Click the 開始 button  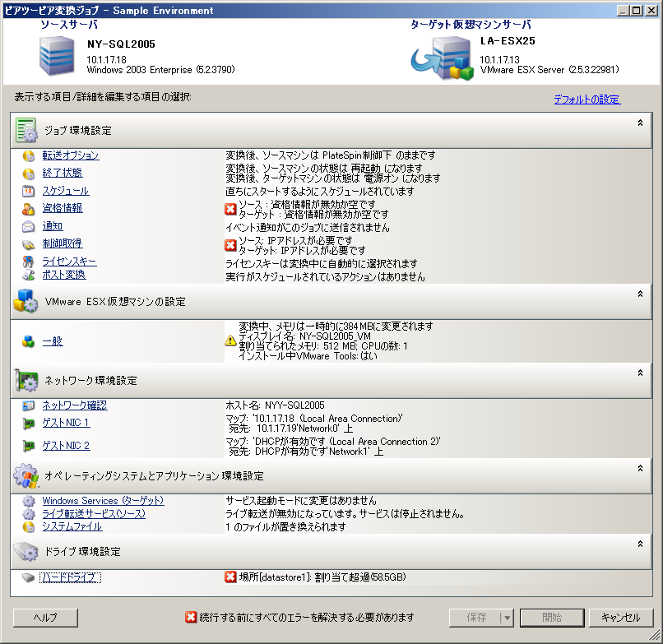point(552,618)
